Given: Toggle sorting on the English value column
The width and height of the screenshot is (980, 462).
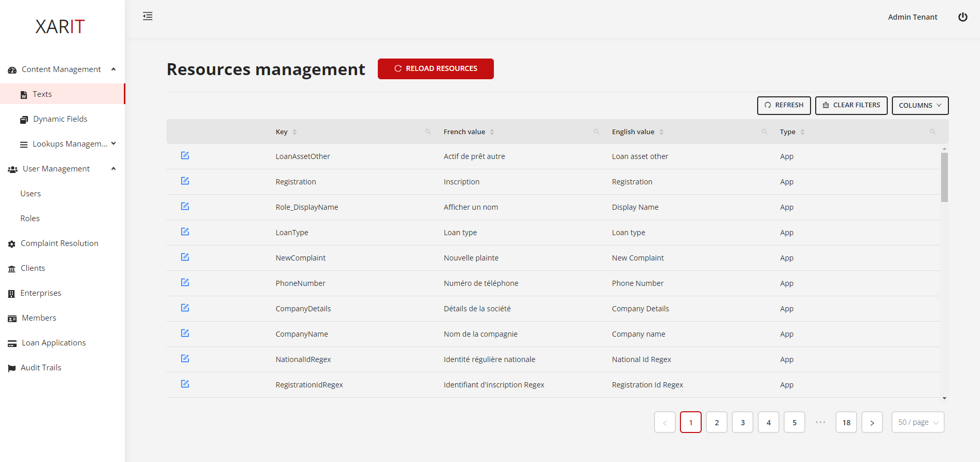Looking at the screenshot, I should tap(661, 132).
